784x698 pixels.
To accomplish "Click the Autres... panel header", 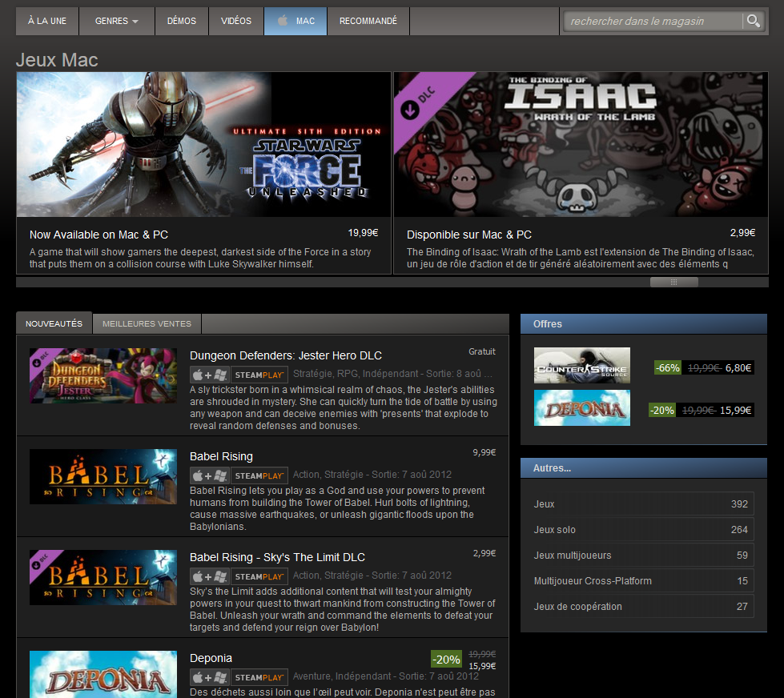I will click(644, 468).
